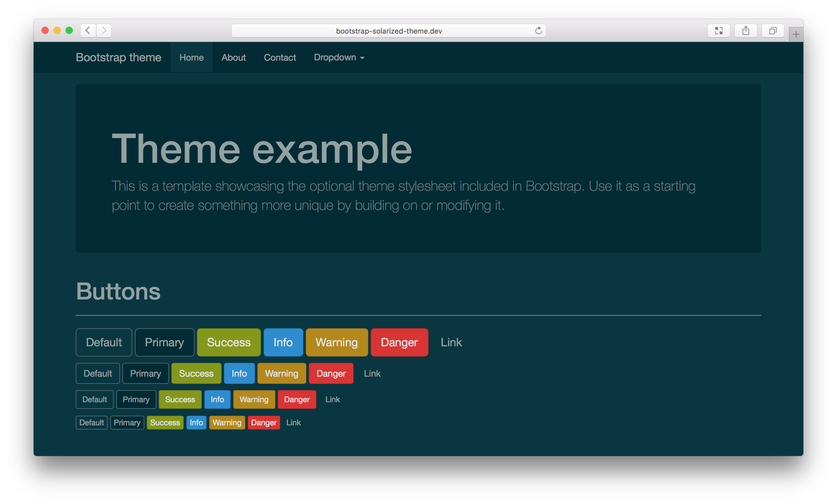837x504 pixels.
Task: Select the About navigation tab
Action: point(233,57)
